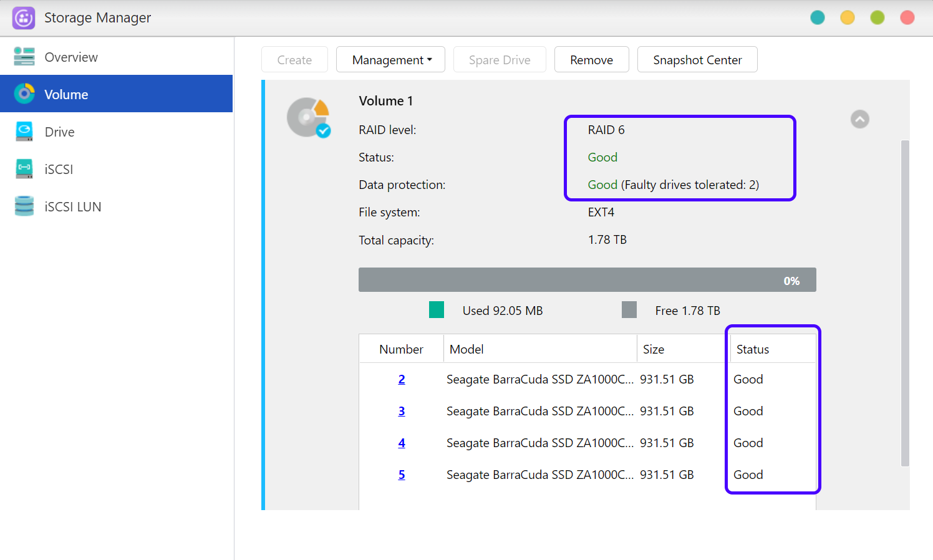Click the Drive sidebar icon
The image size is (933, 560).
[24, 132]
